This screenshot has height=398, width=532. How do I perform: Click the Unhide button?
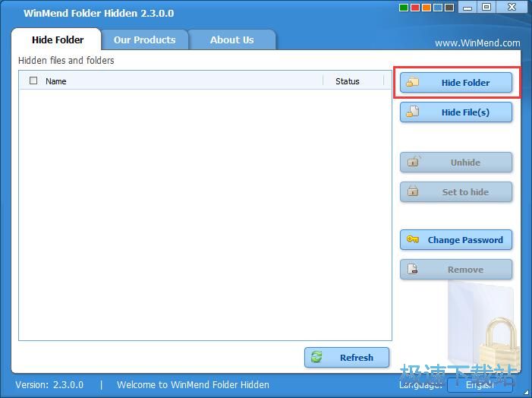tap(456, 163)
